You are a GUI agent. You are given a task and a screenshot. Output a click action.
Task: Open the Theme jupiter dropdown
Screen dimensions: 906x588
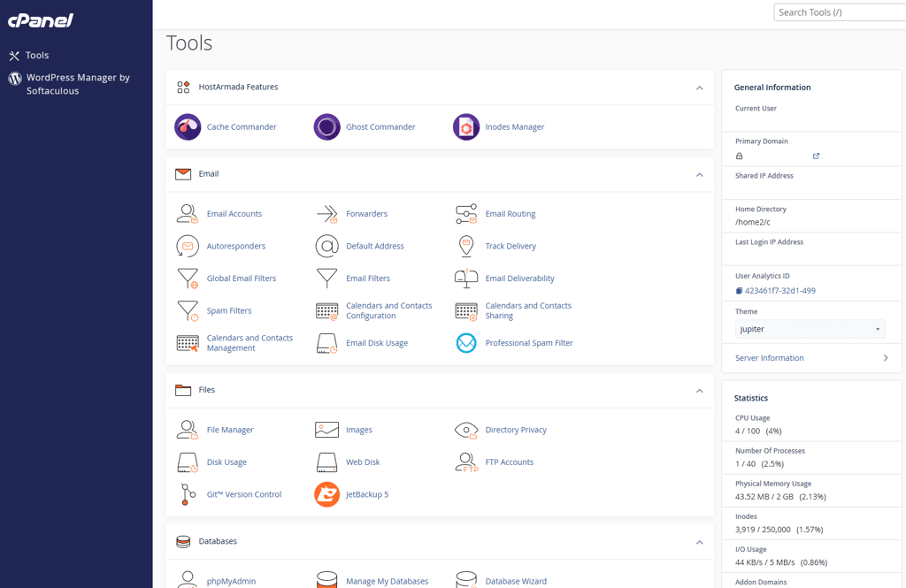click(810, 329)
